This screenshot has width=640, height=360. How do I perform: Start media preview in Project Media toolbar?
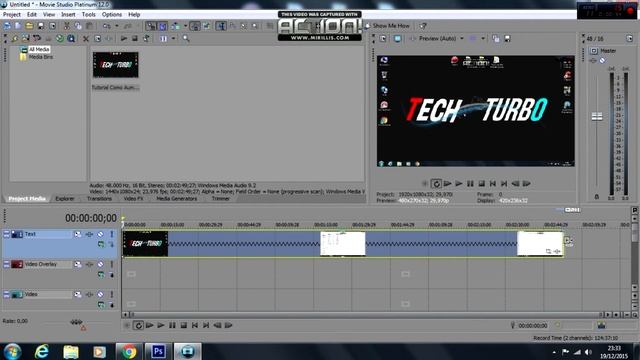point(124,38)
